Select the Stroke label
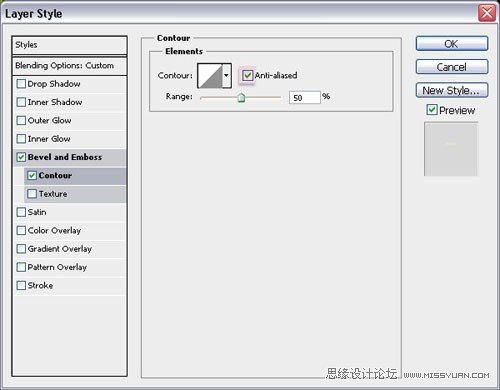 (40, 285)
